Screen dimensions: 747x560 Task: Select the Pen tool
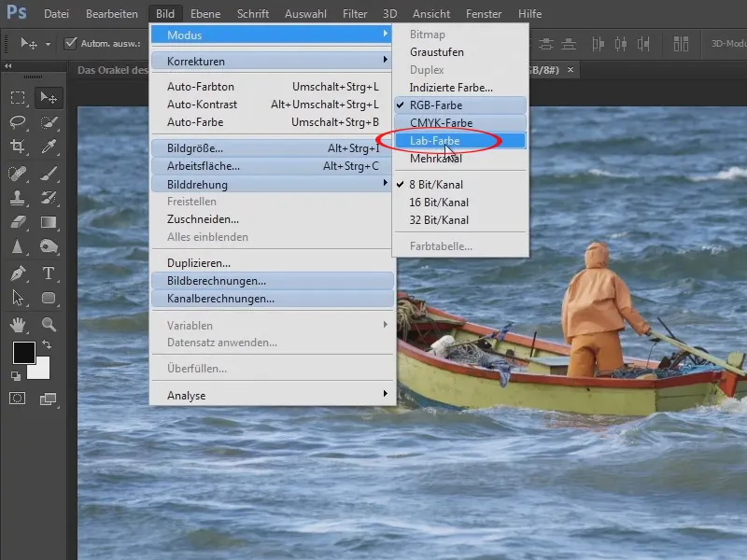[18, 273]
